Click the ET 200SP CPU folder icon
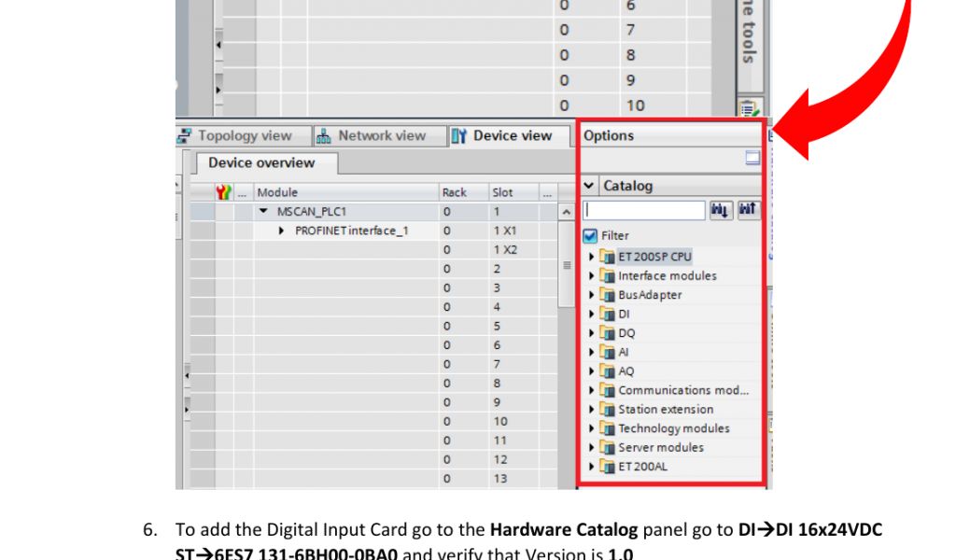956x560 pixels. pos(607,257)
